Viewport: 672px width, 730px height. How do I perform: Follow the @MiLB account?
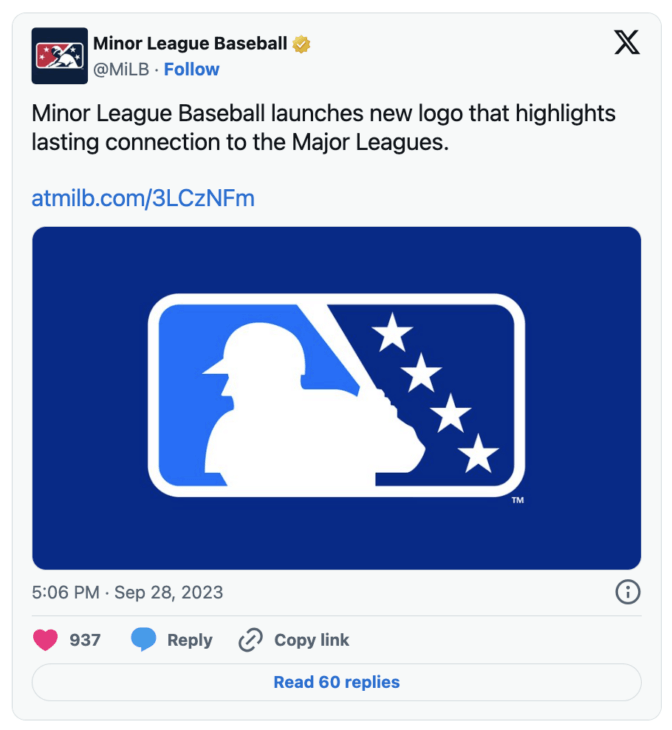(x=191, y=69)
